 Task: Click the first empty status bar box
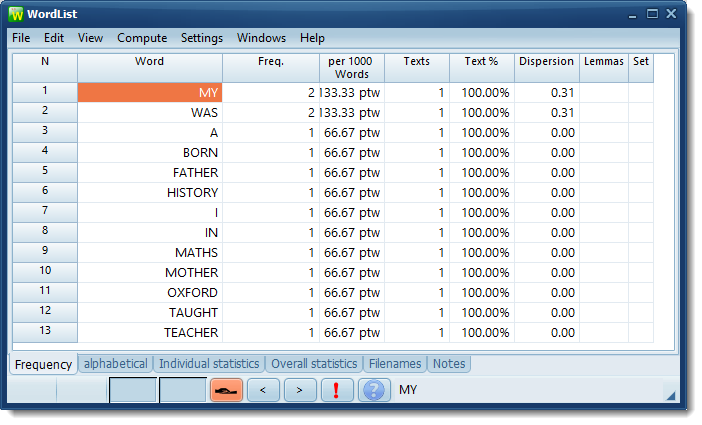click(x=133, y=390)
